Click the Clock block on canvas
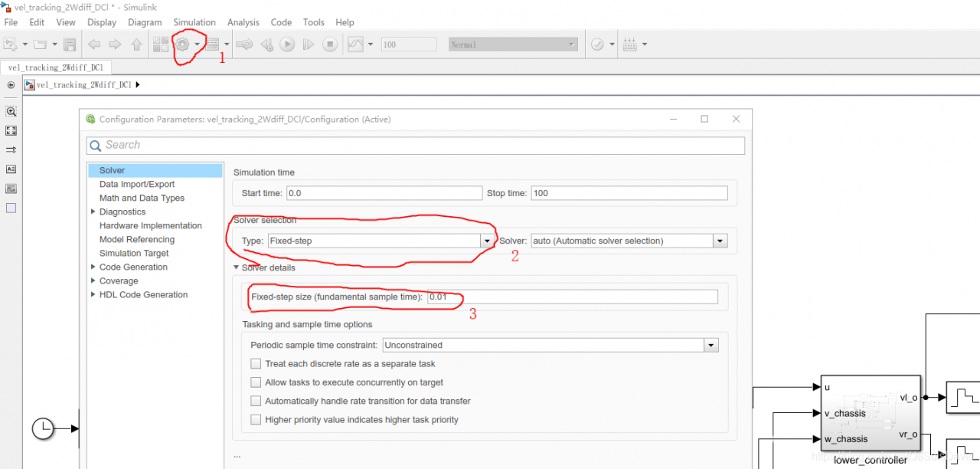Viewport: 980px width, 469px height. point(43,428)
